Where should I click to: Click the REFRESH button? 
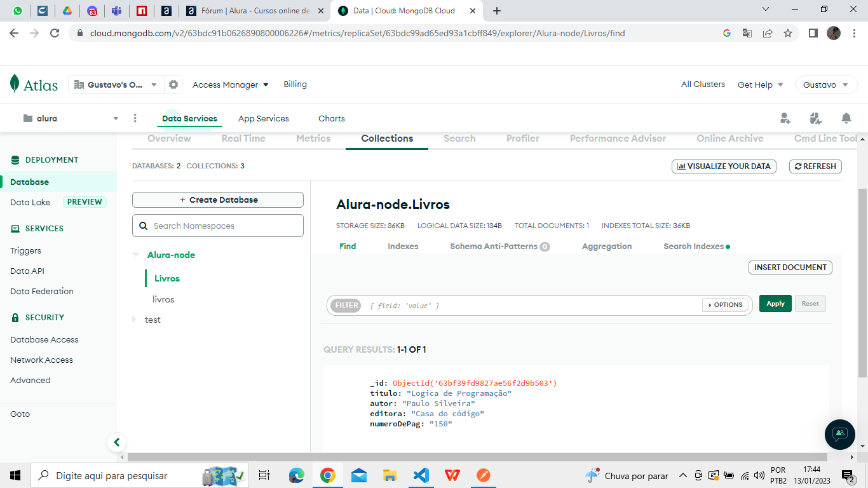pos(815,166)
